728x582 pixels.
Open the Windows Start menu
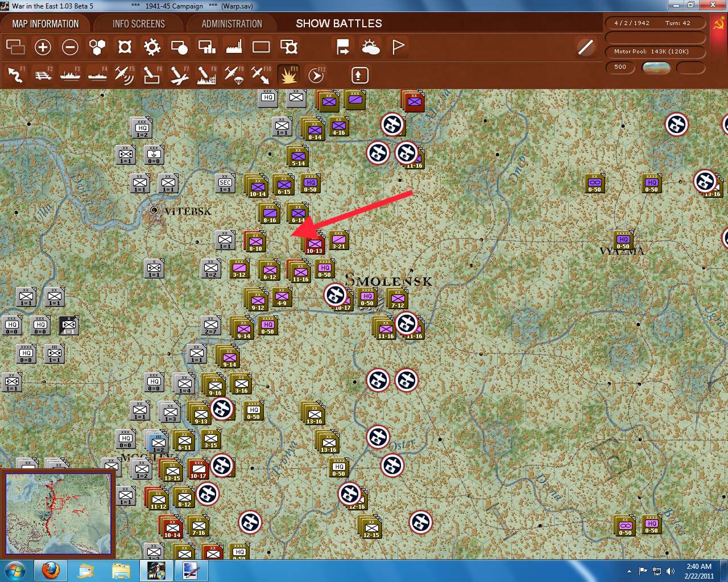[x=15, y=571]
